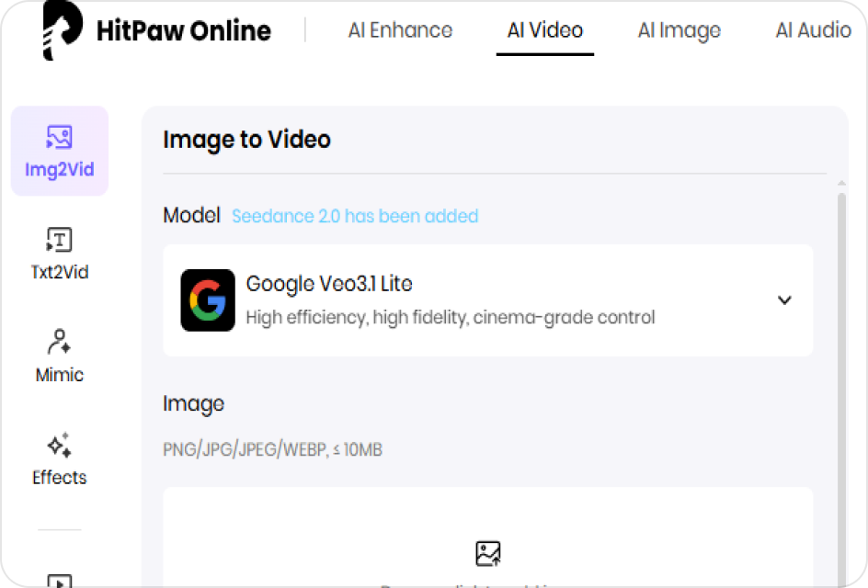Switch to the Txt2Vid tool
868x588 pixels.
pos(59,253)
